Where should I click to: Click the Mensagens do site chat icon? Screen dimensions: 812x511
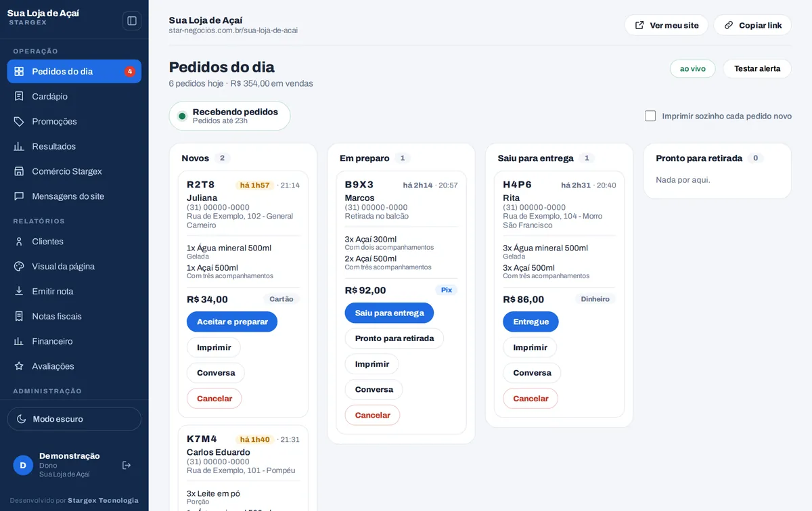pyautogui.click(x=19, y=196)
